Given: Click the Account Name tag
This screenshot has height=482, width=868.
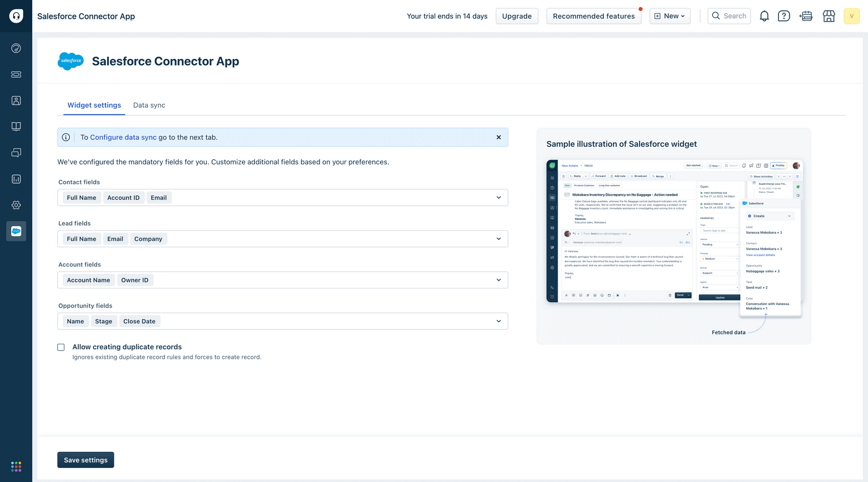Looking at the screenshot, I should 88,280.
